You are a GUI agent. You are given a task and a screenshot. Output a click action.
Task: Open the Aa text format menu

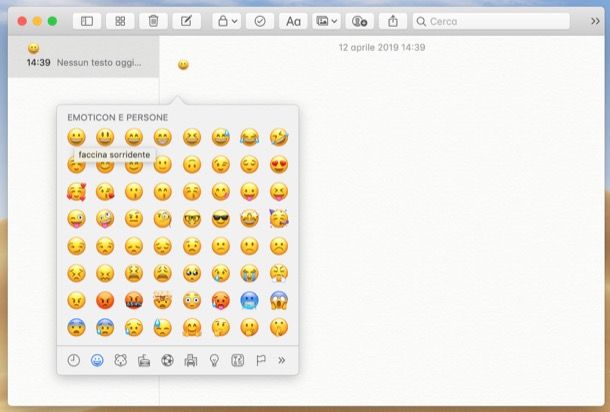click(x=293, y=21)
